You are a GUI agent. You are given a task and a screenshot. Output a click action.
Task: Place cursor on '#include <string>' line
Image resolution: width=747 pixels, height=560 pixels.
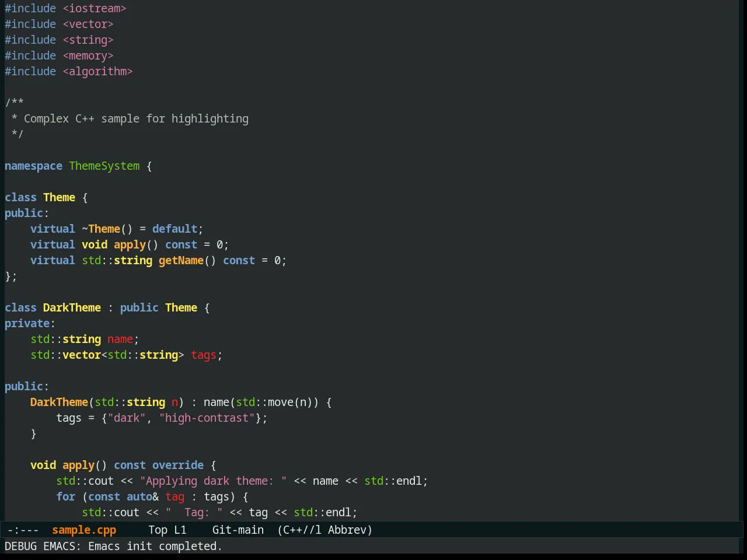[59, 40]
